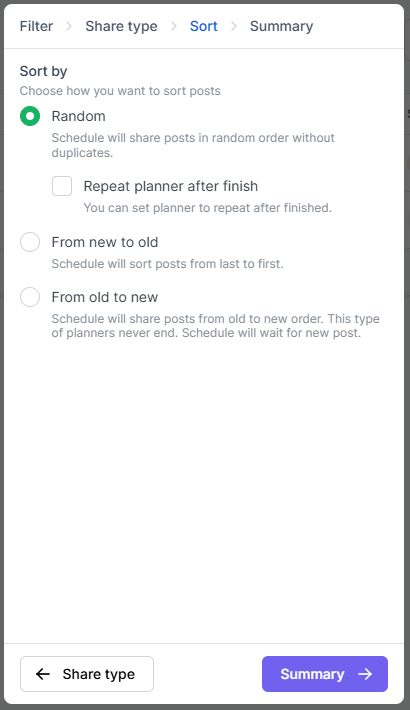Viewport: 410px width, 710px height.
Task: Enable the Repeat planner after finish checkbox
Action: pyautogui.click(x=62, y=186)
